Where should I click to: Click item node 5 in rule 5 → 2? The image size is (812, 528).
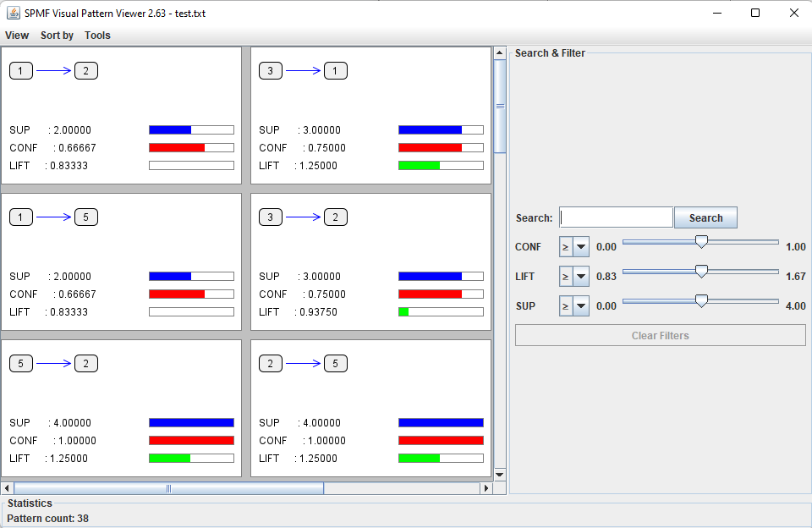tap(21, 364)
